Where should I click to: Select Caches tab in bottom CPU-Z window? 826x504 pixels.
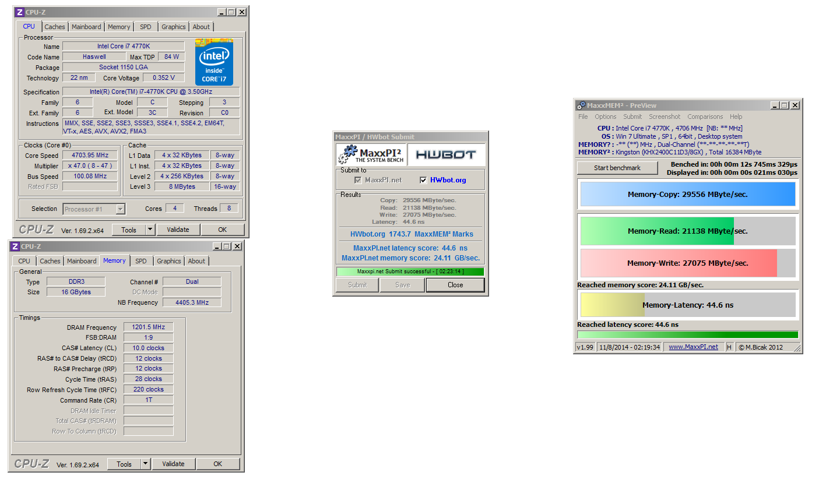[50, 261]
